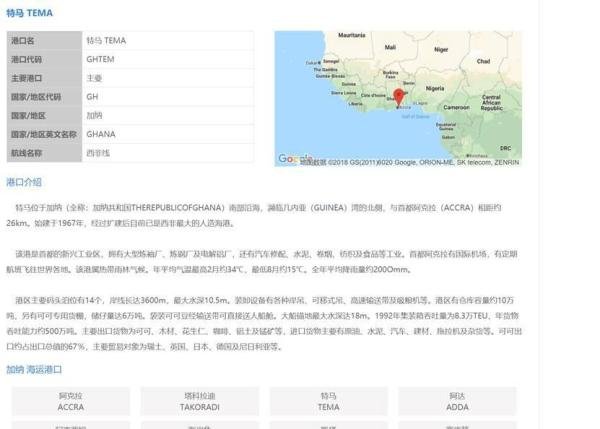This screenshot has width=600, height=429.
Task: Select the GHTEM port code cell
Action: tap(101, 59)
